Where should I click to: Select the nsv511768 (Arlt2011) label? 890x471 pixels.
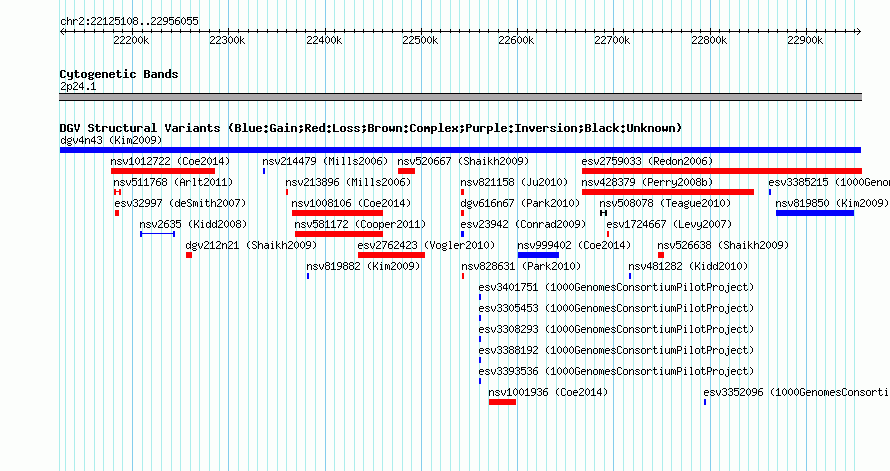[173, 182]
